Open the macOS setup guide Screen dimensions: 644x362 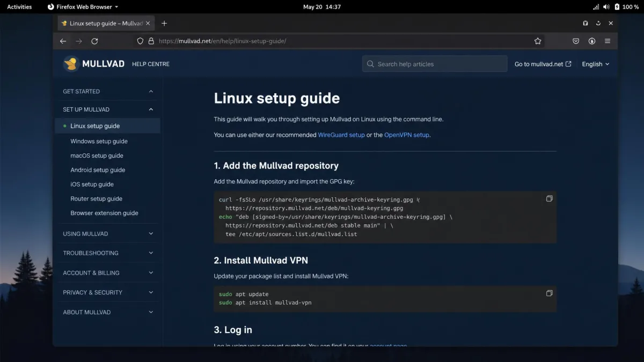pos(97,156)
